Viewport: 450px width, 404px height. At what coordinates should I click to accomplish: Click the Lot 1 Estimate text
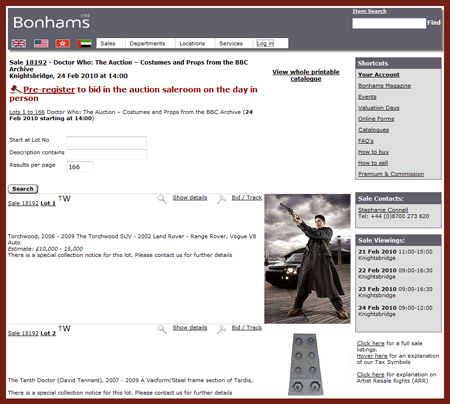point(45,249)
